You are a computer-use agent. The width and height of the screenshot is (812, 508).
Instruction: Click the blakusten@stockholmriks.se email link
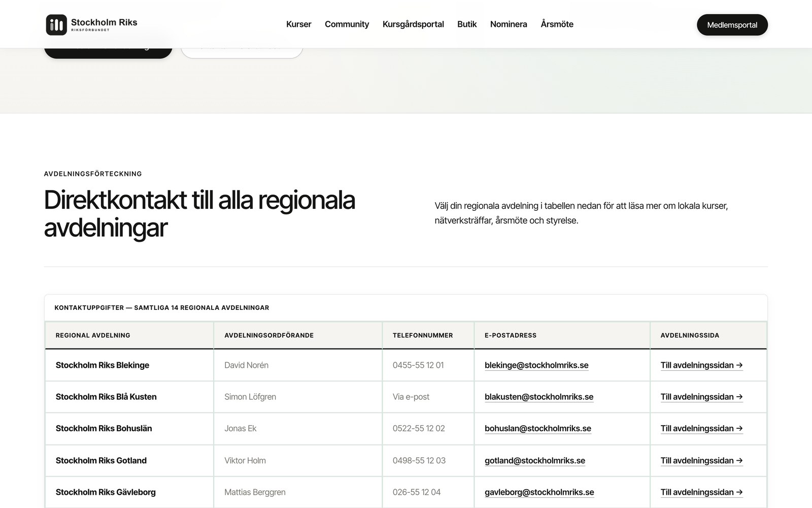tap(539, 397)
